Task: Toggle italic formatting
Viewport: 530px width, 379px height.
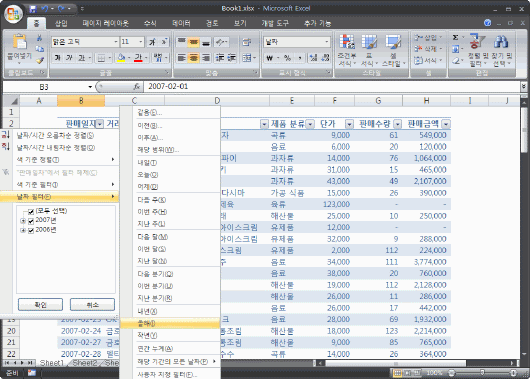Action: pos(69,58)
